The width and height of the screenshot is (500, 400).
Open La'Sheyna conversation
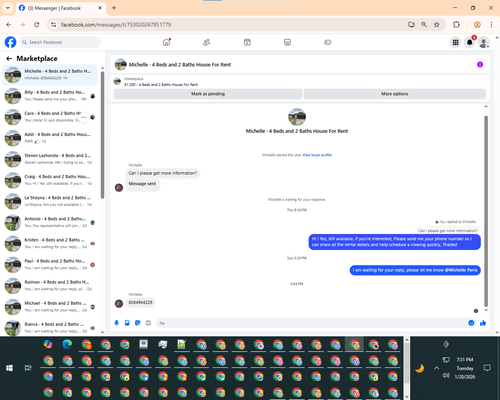50,201
